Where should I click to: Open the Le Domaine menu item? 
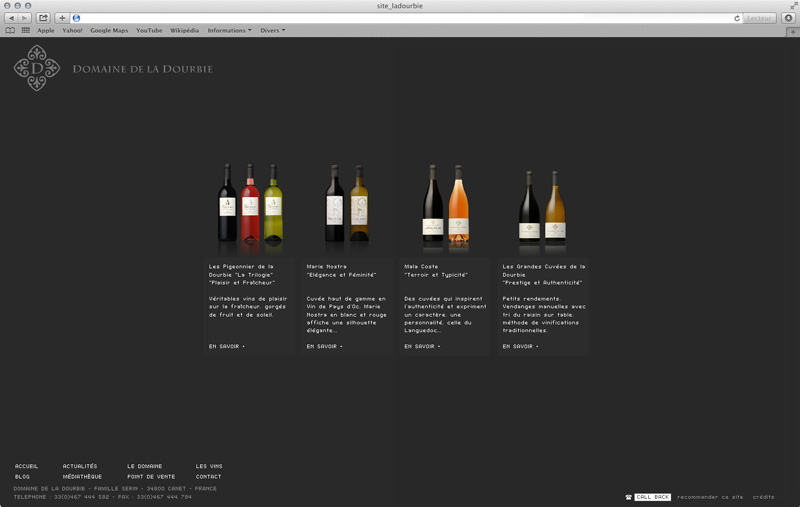144,466
